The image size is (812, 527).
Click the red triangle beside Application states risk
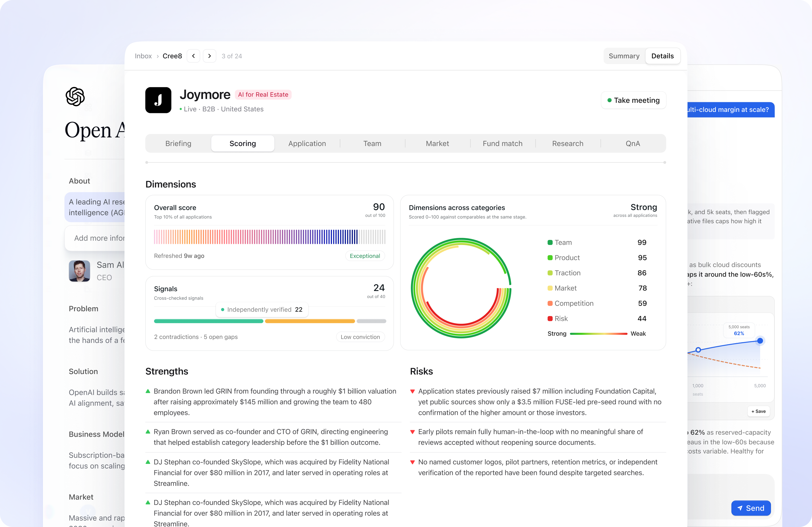tap(412, 391)
